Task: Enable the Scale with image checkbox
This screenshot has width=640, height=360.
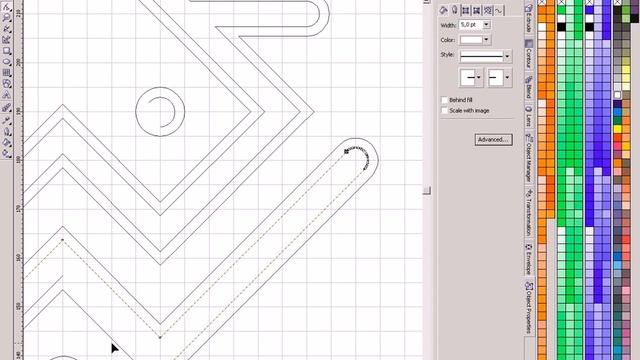Action: click(x=444, y=110)
